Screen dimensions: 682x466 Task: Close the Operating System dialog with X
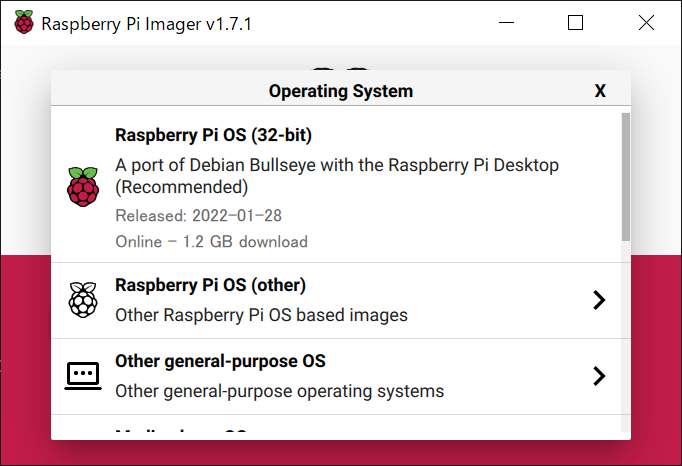(600, 91)
